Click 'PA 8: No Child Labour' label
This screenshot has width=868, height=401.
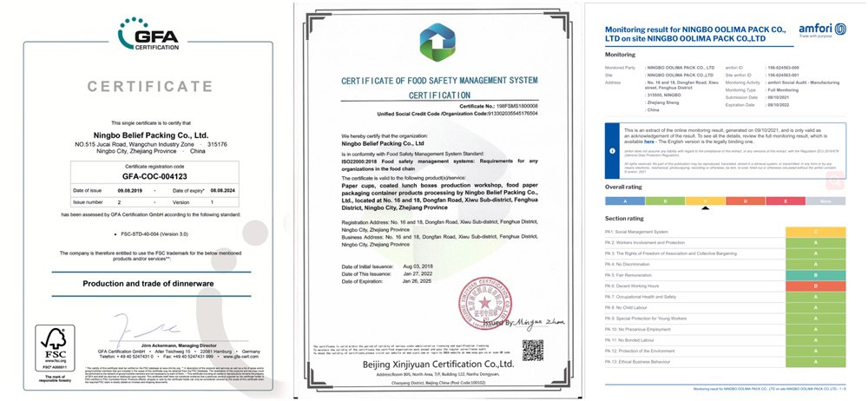pyautogui.click(x=628, y=307)
